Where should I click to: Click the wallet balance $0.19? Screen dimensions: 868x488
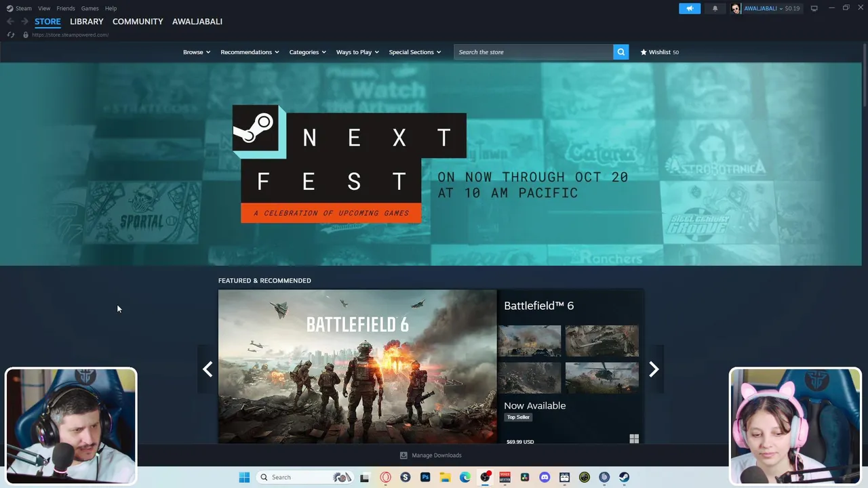click(792, 8)
